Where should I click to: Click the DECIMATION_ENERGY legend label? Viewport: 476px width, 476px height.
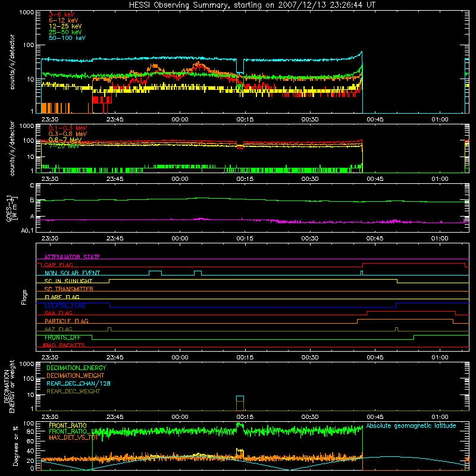[x=76, y=368]
